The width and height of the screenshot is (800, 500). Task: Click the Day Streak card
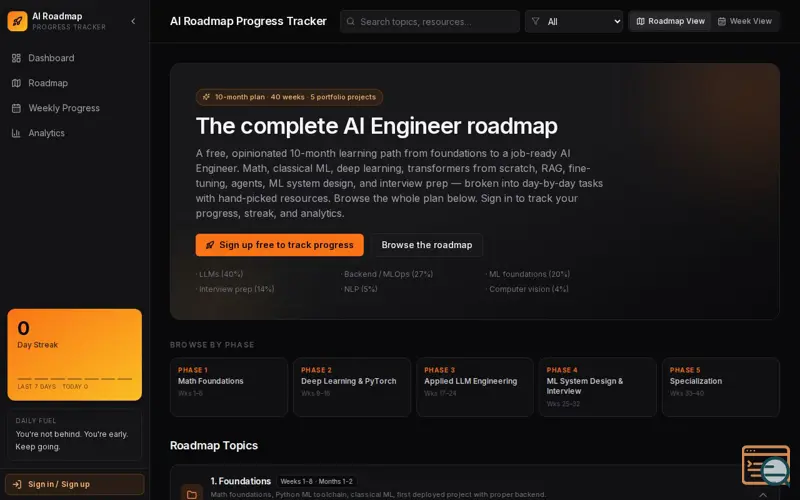tap(74, 355)
